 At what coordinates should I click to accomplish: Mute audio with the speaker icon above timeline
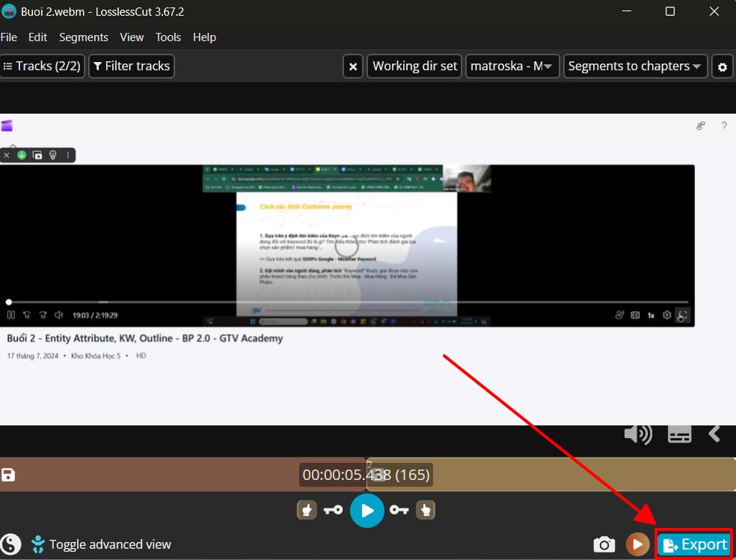(638, 434)
